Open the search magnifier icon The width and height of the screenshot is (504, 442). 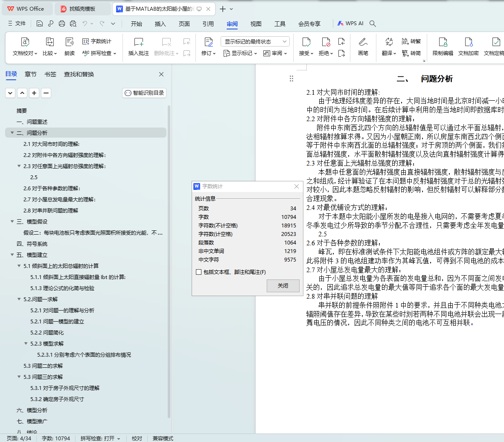click(373, 23)
